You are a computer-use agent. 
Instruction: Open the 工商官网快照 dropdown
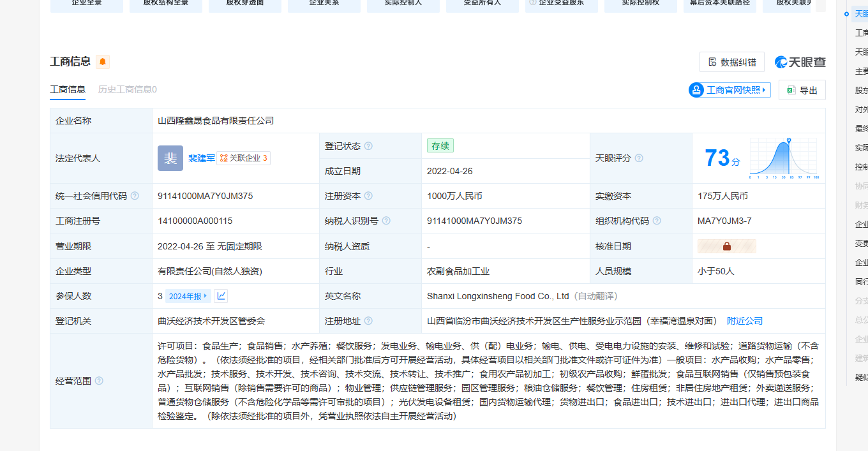tap(730, 90)
